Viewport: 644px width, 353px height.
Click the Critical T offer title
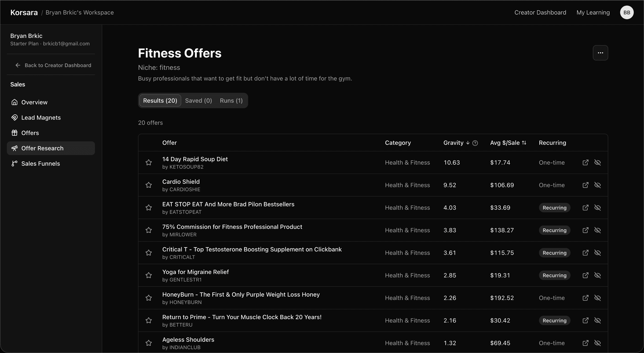(x=252, y=249)
